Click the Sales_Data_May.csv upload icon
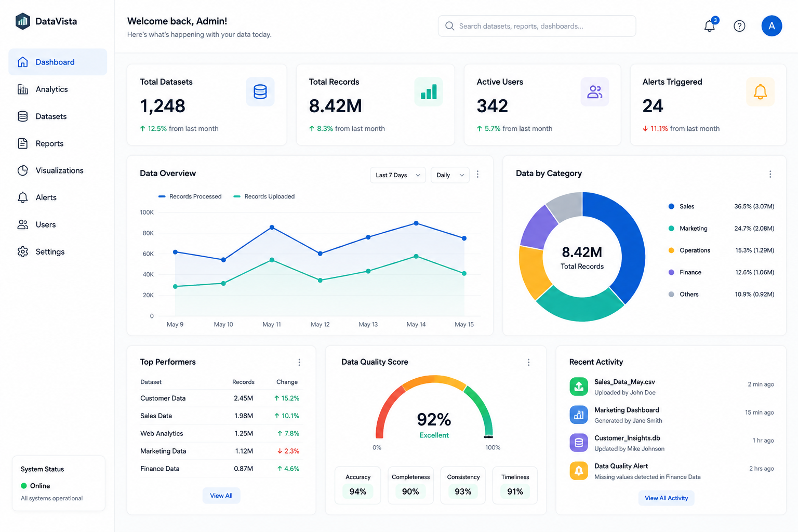 579,387
